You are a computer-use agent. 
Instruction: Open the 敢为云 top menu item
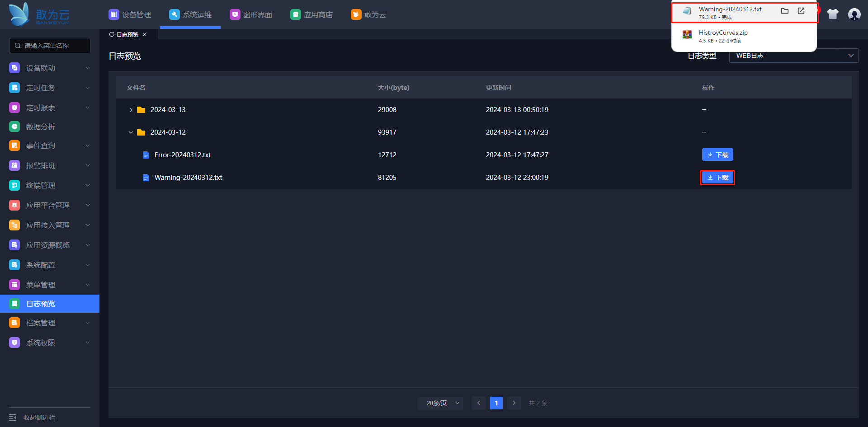coord(368,14)
